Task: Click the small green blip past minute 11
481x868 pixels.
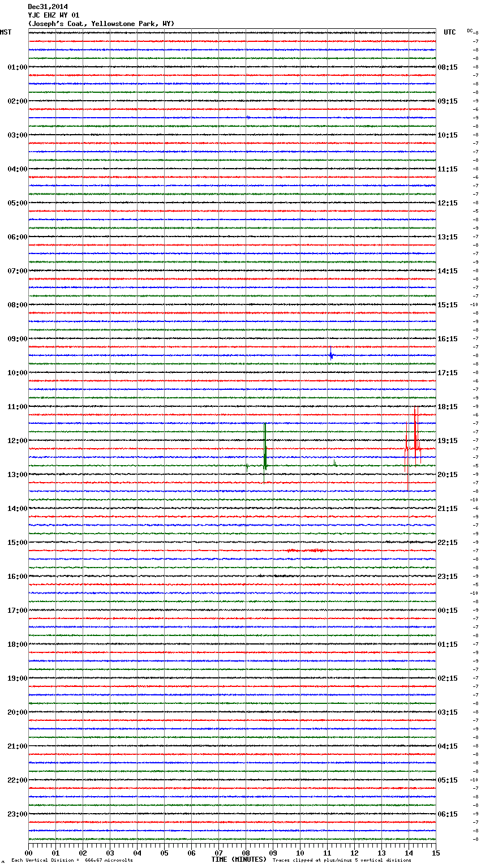Action: coord(335,463)
